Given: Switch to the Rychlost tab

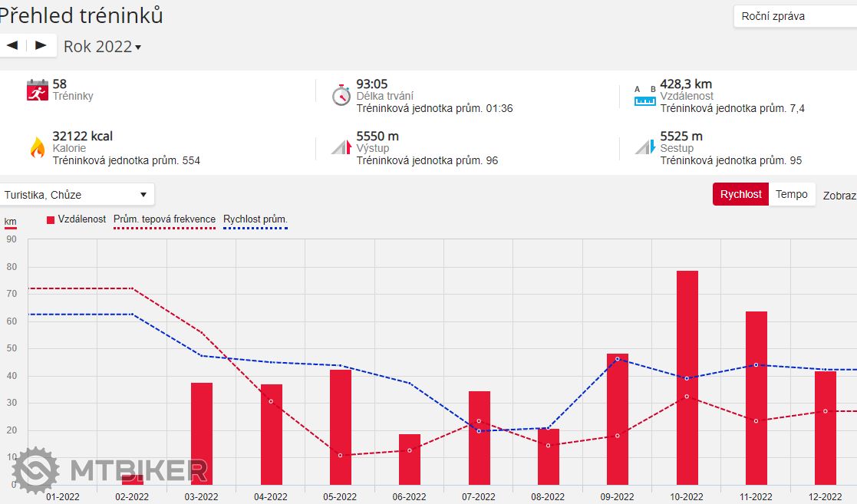Looking at the screenshot, I should pyautogui.click(x=740, y=194).
